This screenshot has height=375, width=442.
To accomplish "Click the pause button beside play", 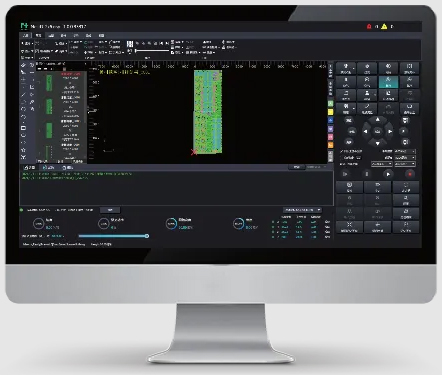I will pos(367,174).
